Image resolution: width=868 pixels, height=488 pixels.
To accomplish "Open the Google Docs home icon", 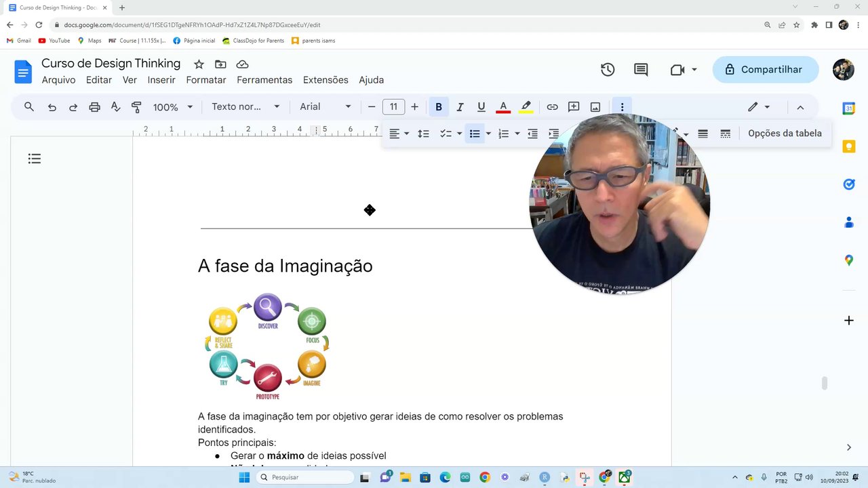I will tap(23, 71).
